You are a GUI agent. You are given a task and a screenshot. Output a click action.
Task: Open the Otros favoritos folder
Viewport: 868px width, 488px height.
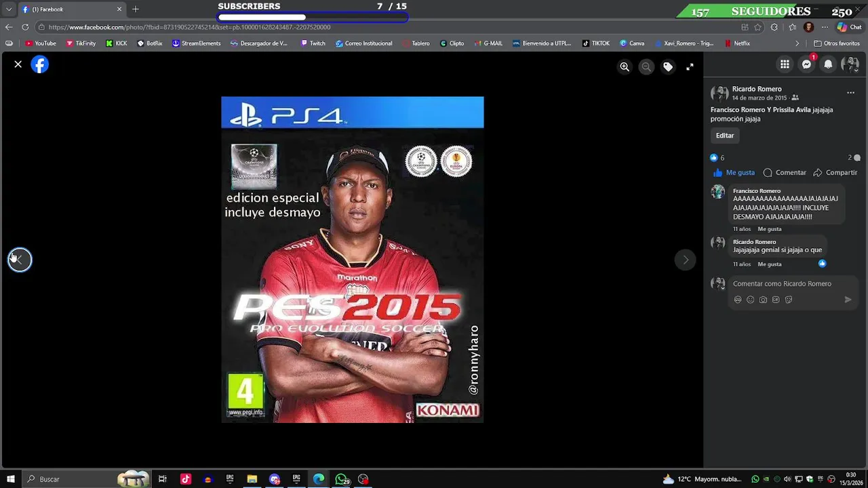pos(837,43)
